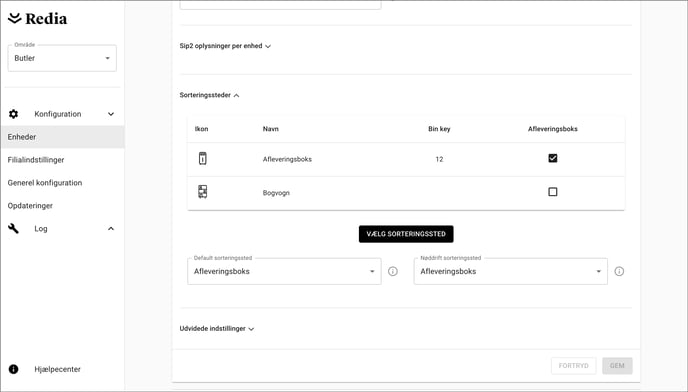Click the Ikon column header
Screen dimensions: 688x392
(x=201, y=129)
